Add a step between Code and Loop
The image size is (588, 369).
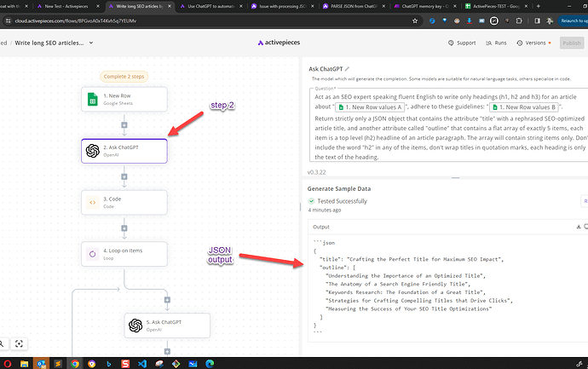click(x=124, y=228)
